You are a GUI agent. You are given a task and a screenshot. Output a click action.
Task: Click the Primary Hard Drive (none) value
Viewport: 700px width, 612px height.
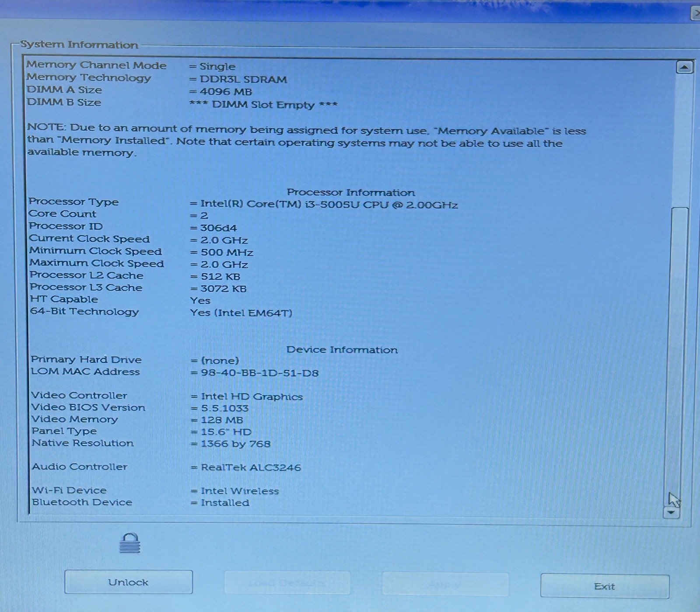[x=220, y=361]
